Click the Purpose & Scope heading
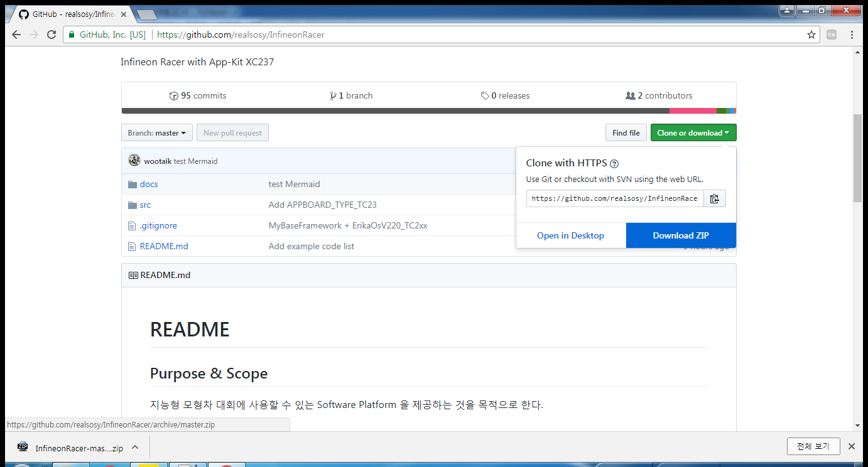This screenshot has height=467, width=868. (x=209, y=373)
